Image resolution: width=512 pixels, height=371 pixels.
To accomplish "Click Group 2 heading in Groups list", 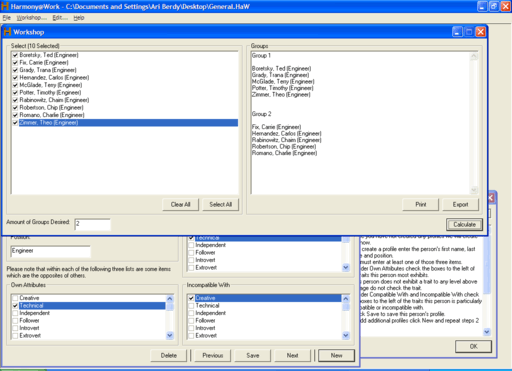I will [x=261, y=114].
